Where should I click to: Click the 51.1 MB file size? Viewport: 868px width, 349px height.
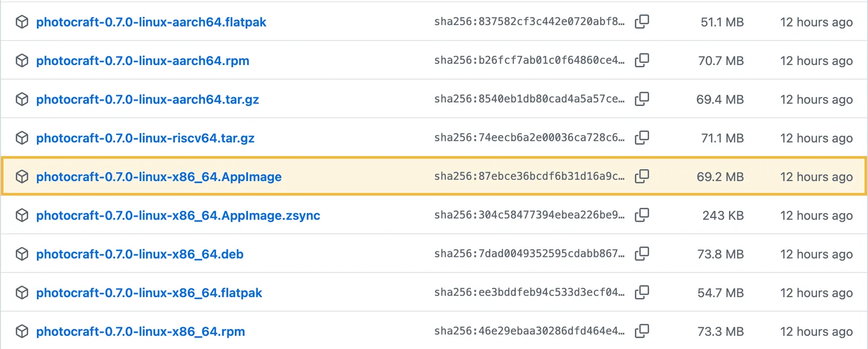722,22
